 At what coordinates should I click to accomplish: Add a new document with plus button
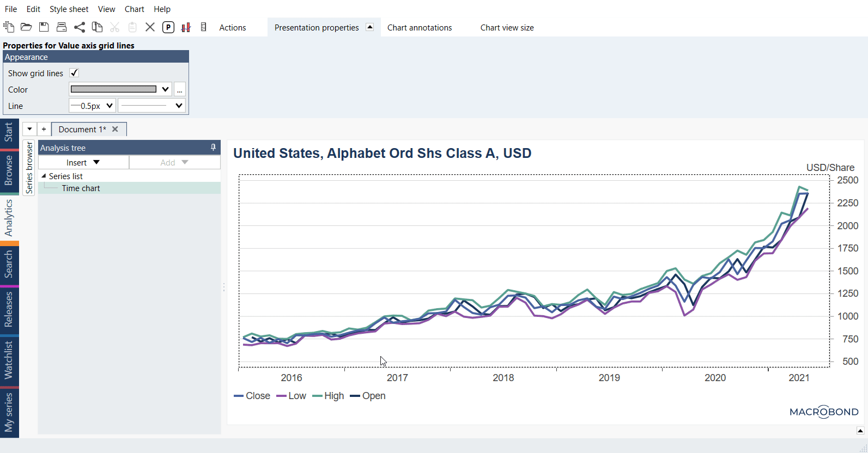pos(44,129)
